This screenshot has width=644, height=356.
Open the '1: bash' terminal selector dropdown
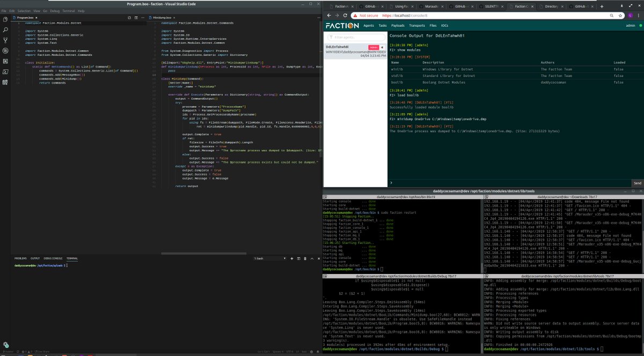point(270,258)
